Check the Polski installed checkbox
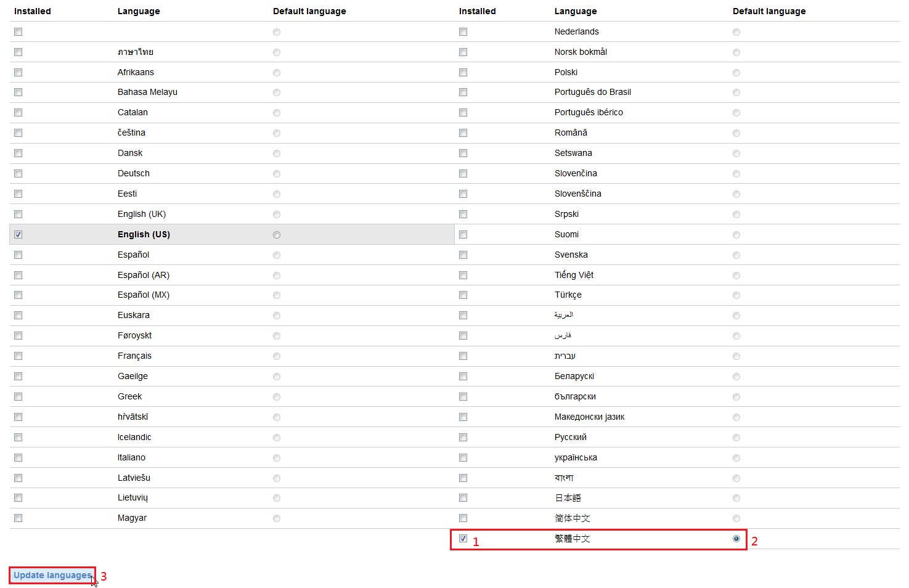The image size is (909, 588). [x=463, y=73]
